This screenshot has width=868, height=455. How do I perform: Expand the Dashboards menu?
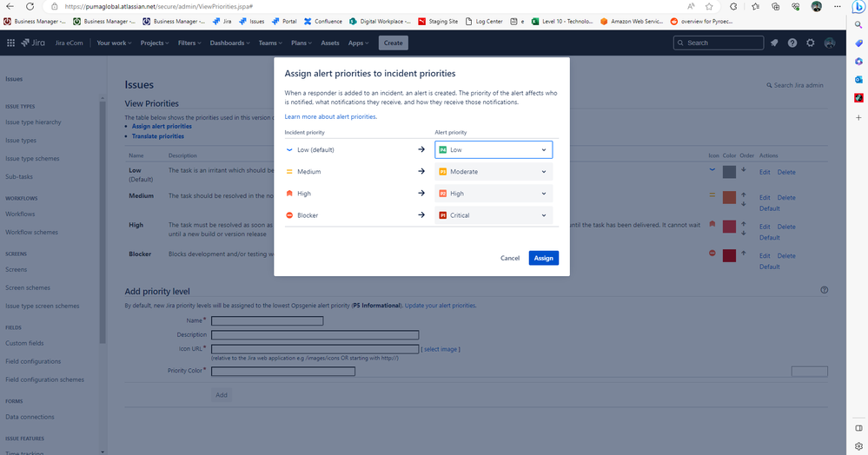(x=229, y=43)
